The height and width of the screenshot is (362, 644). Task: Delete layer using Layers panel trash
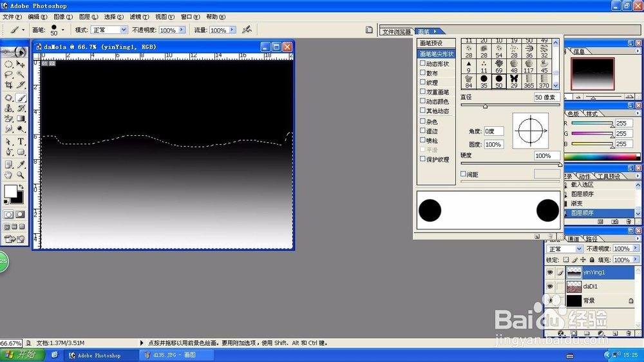click(629, 333)
